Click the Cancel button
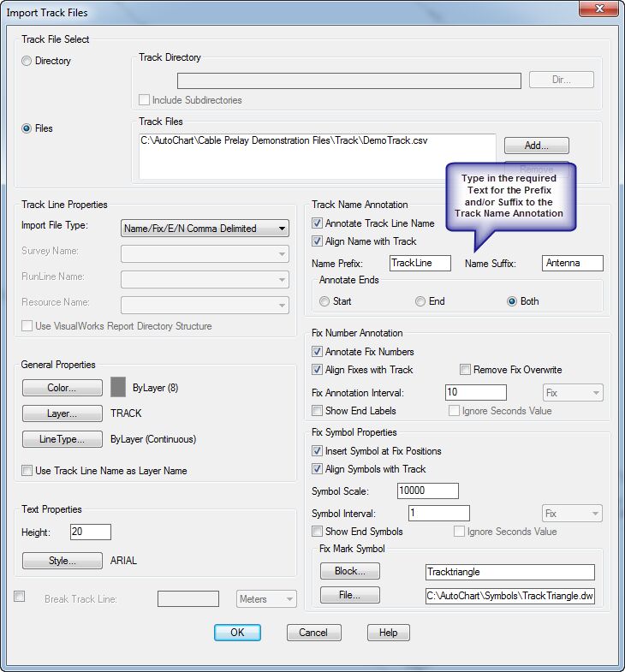Screen dimensions: 625x672 pos(314,633)
